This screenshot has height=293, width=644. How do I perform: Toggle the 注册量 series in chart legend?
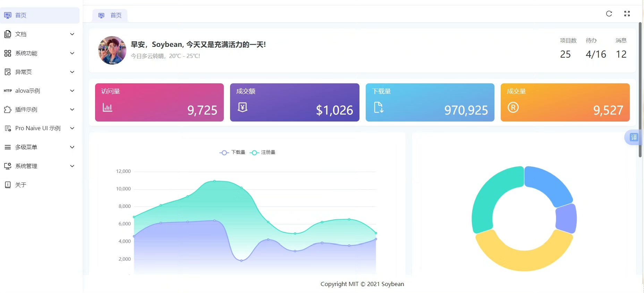pyautogui.click(x=263, y=152)
